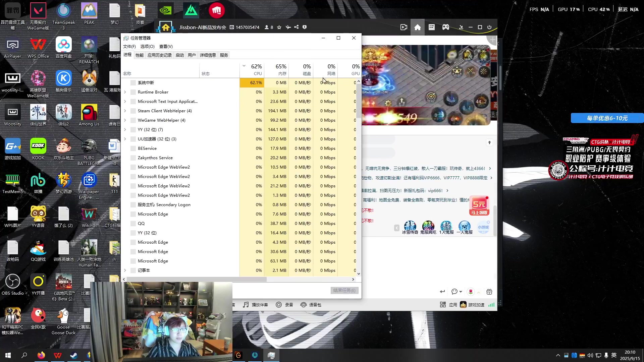Viewport: 644px width, 362px height.
Task: Expand the 记事本 process row
Action: click(x=125, y=270)
